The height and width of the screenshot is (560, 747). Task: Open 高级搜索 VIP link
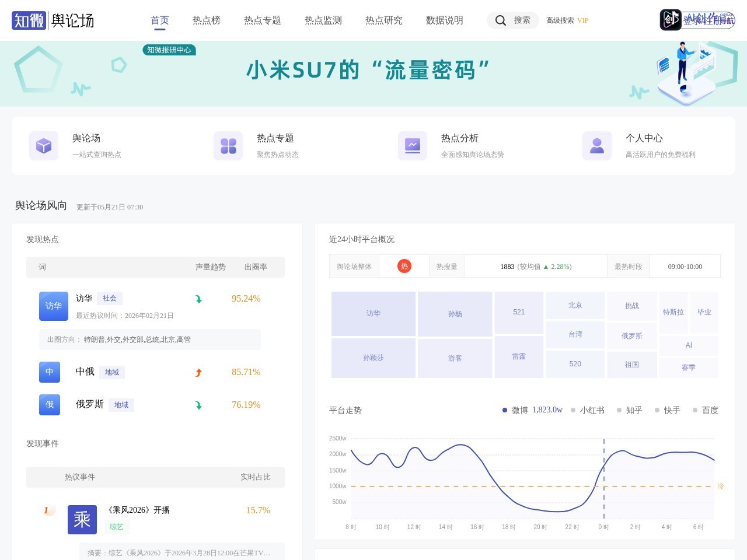567,20
